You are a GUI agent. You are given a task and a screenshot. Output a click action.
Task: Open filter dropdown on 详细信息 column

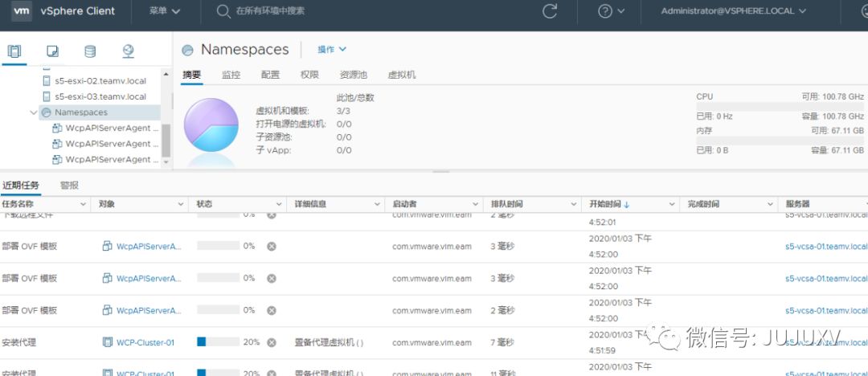point(378,204)
